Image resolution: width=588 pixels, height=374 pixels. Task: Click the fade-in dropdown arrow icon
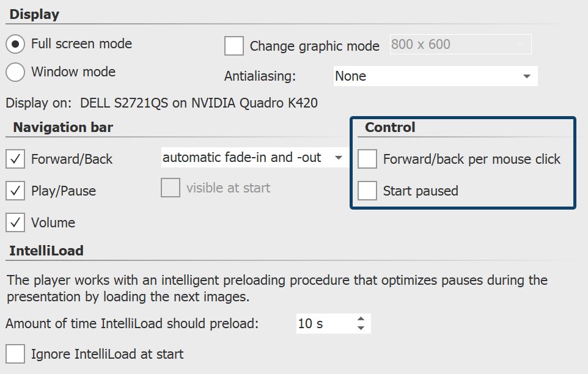338,158
